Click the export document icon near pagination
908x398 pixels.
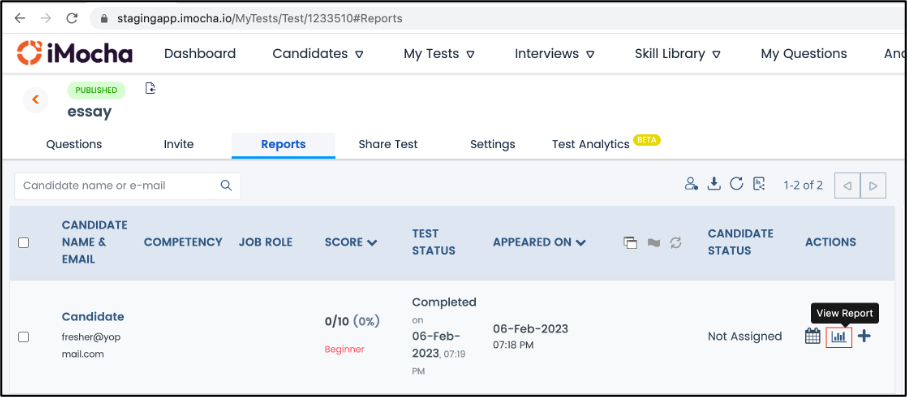pyautogui.click(x=759, y=184)
